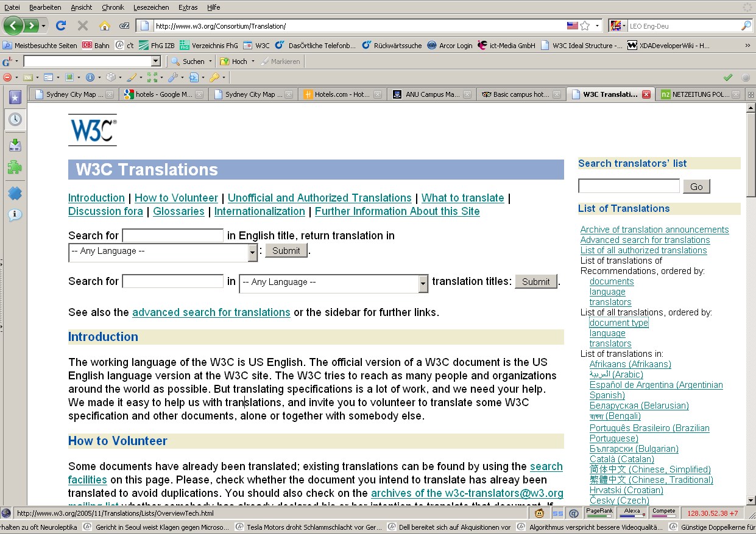Open the Web Developer CSS menu icon
Screen dimensions: 756x534
(27, 77)
